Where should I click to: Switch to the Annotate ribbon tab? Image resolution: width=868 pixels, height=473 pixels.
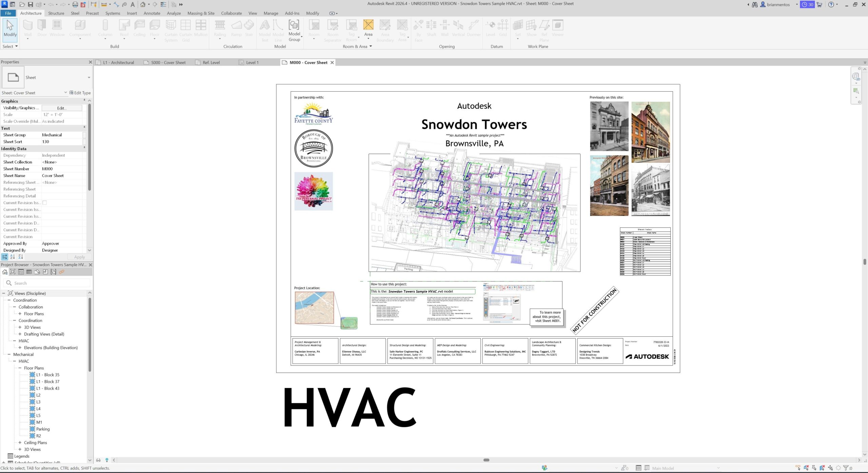[x=152, y=13]
